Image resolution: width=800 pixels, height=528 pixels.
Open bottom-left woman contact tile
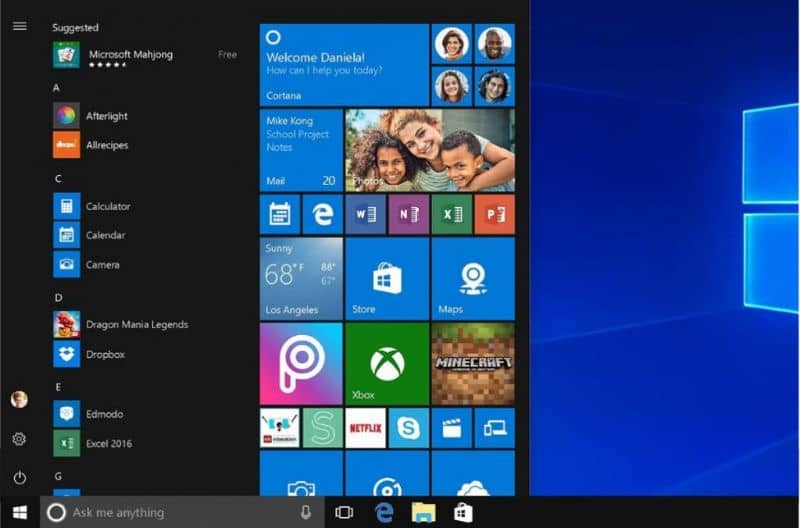click(x=452, y=87)
